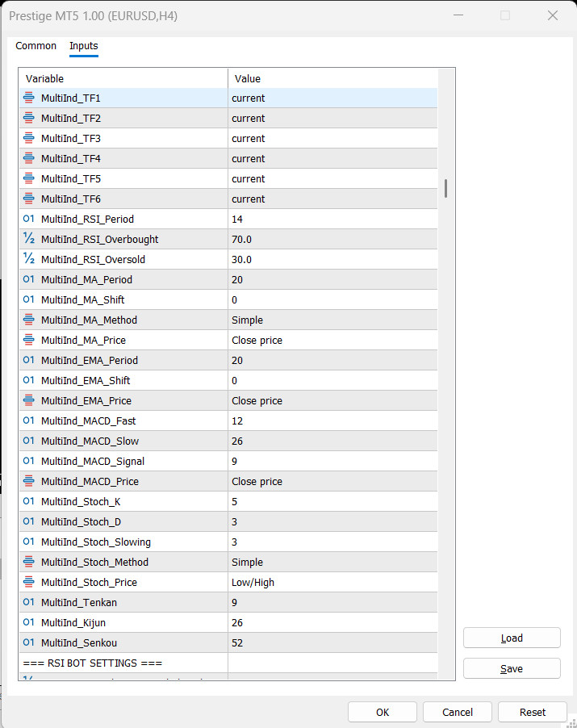Click the integer icon beside MultiInd_Stoch_K

click(29, 501)
